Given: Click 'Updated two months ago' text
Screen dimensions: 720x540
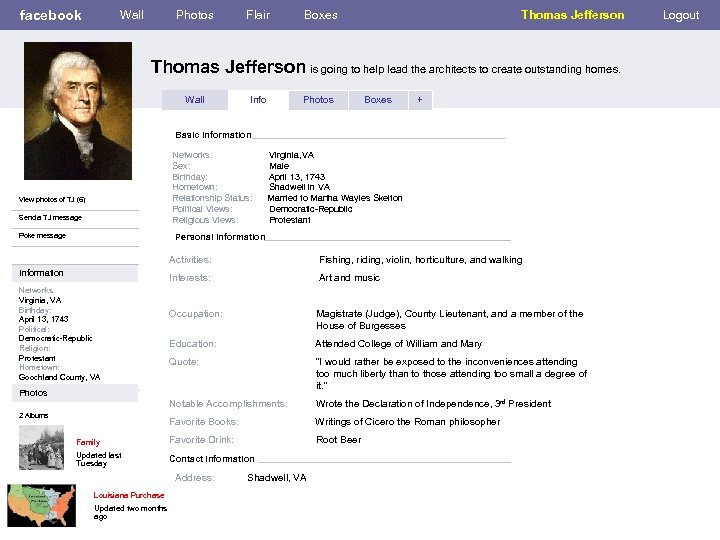Looking at the screenshot, I should tap(130, 512).
